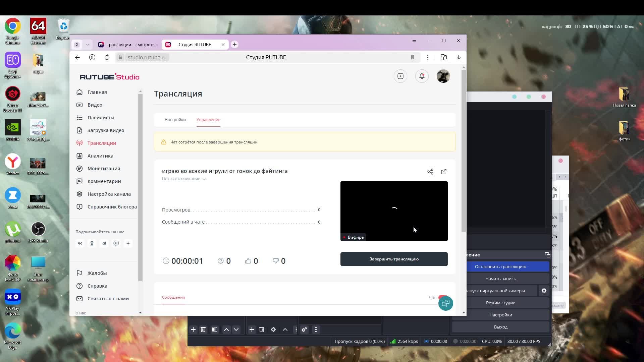Click the page vertical scrollbar

point(464,151)
